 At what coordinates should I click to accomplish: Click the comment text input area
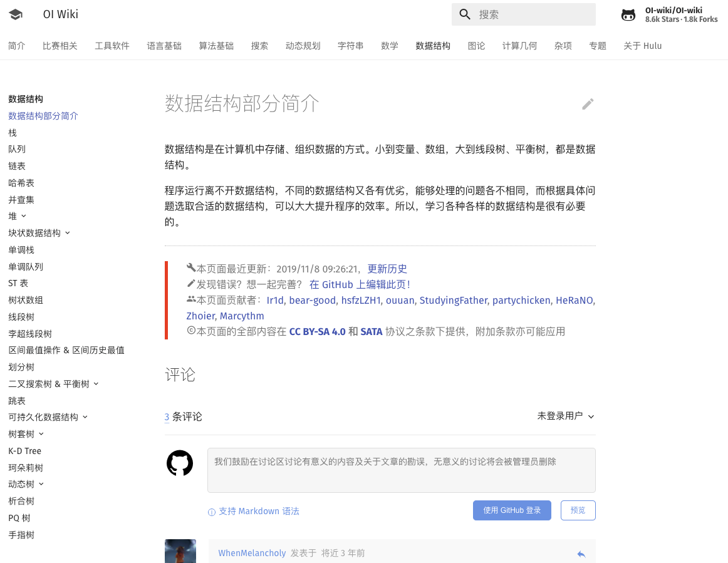coord(401,470)
